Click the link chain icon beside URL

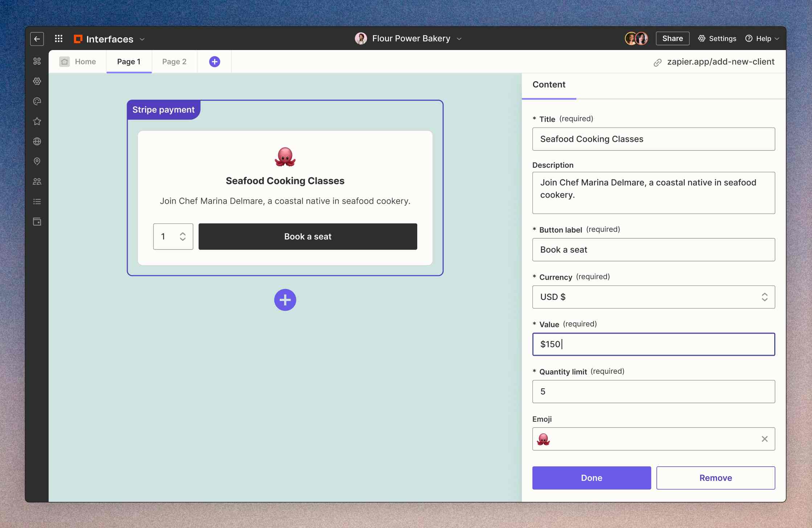[x=657, y=63]
